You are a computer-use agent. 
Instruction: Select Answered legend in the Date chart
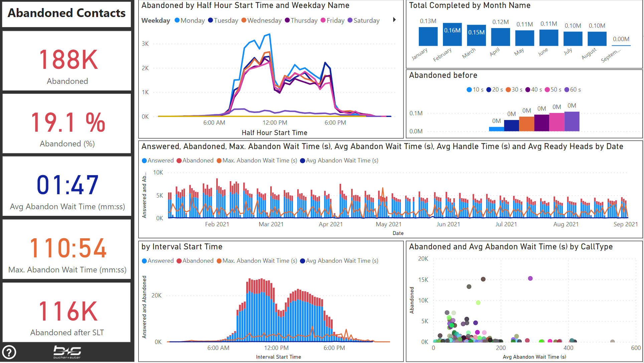tap(158, 160)
